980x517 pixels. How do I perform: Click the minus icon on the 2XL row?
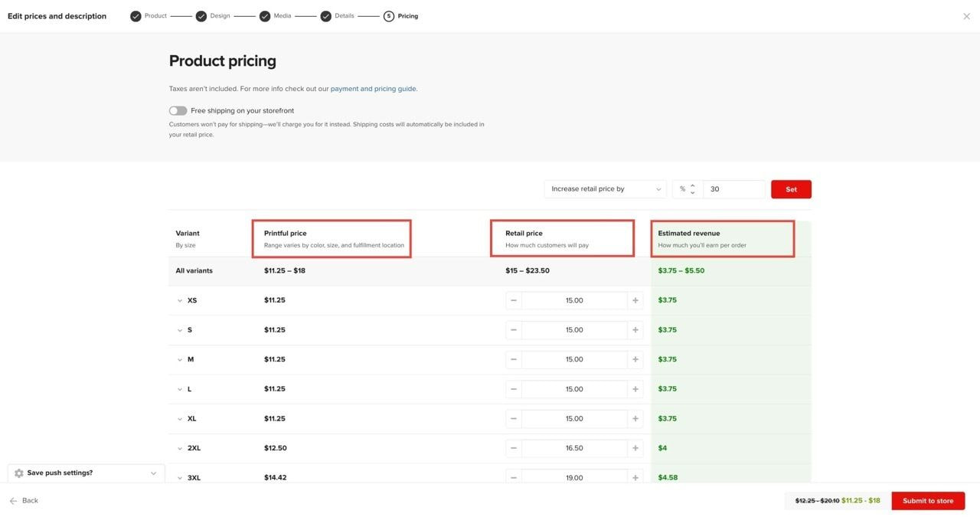coord(511,447)
